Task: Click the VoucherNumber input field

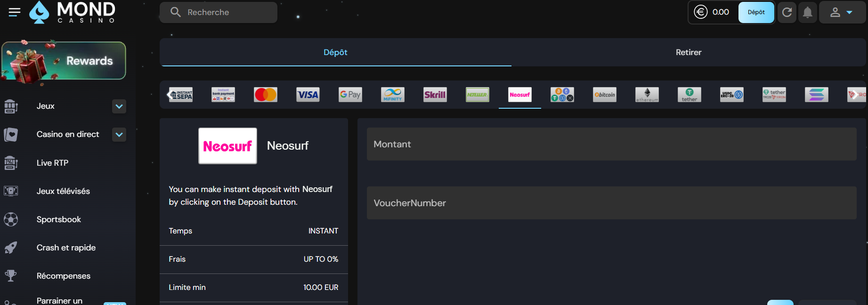Action: click(611, 203)
